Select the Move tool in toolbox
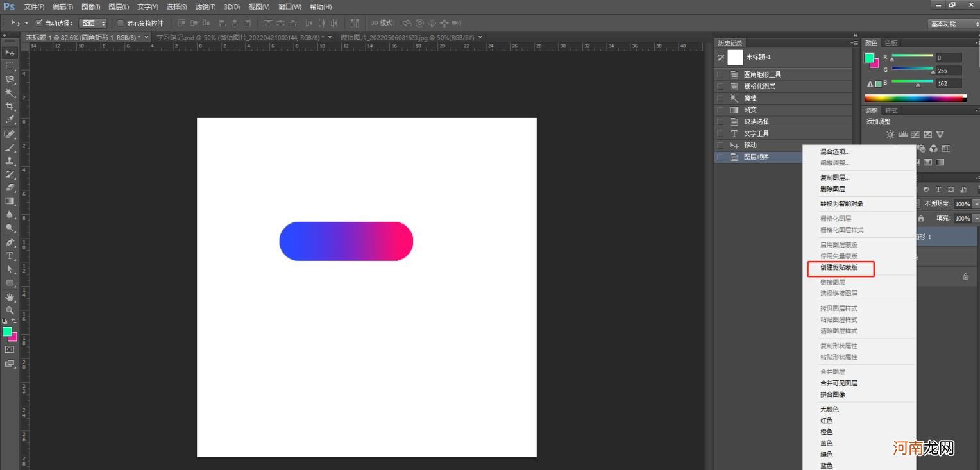 click(10, 53)
